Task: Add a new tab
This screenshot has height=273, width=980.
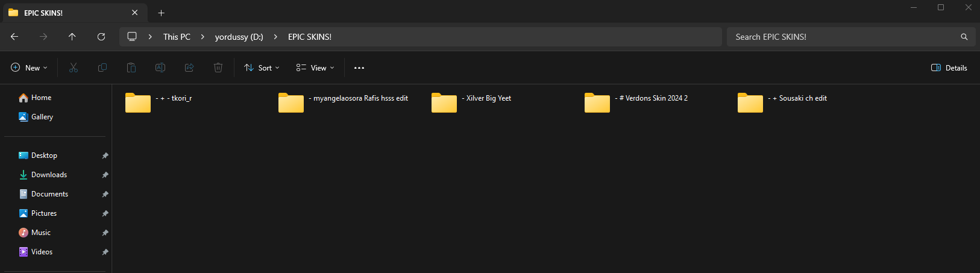Action: tap(161, 13)
